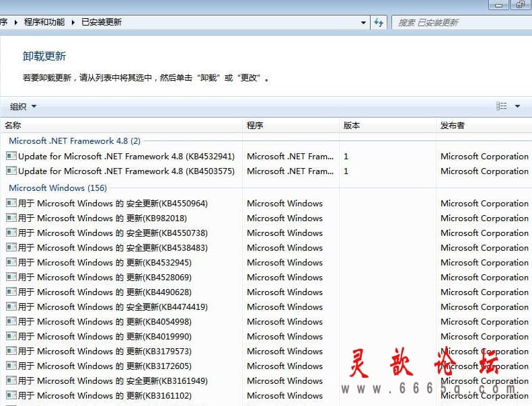Viewport: 532px width, 406px height.
Task: Open the 组织 dropdown menu
Action: 23,106
